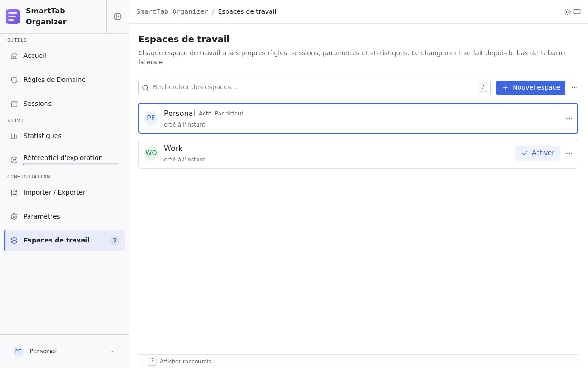Image resolution: width=588 pixels, height=368 pixels.
Task: Select Espaces de travail in sidebar
Action: (64, 241)
